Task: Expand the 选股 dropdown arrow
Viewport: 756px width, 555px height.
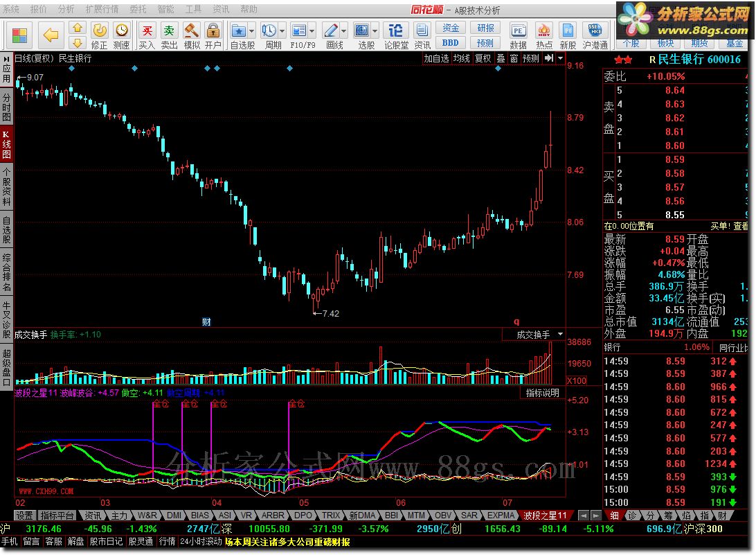Action: (x=375, y=31)
